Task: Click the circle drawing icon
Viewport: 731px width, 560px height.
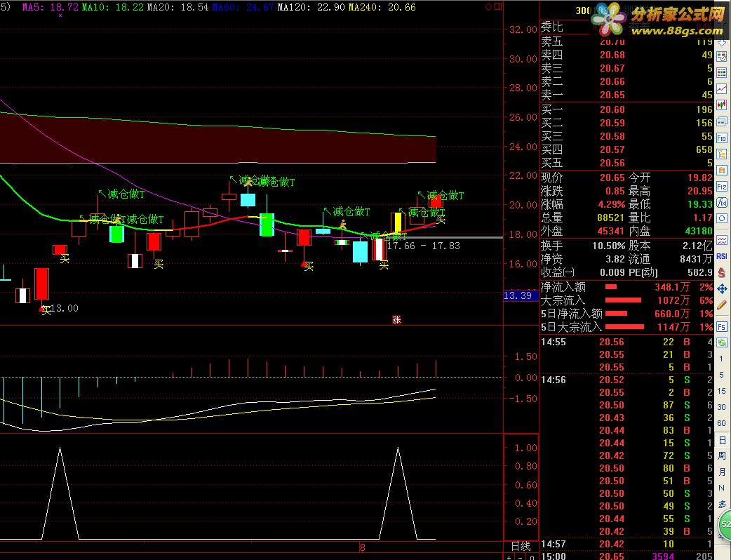Action: (x=722, y=218)
